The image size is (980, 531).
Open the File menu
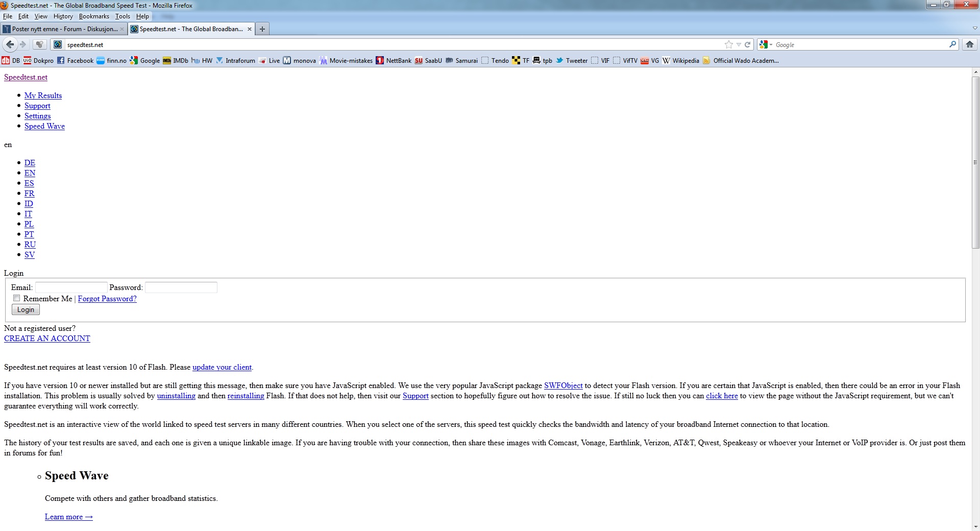click(8, 16)
